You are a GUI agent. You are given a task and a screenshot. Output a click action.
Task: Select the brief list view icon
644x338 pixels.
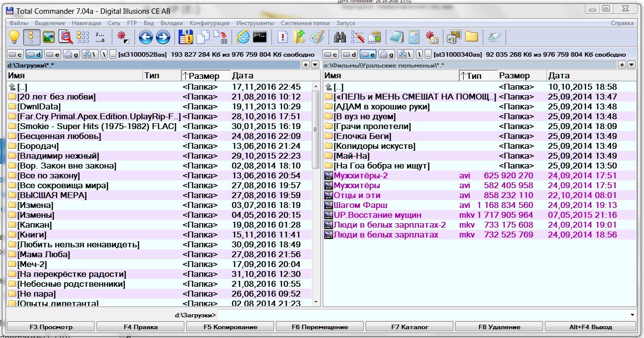click(32, 37)
